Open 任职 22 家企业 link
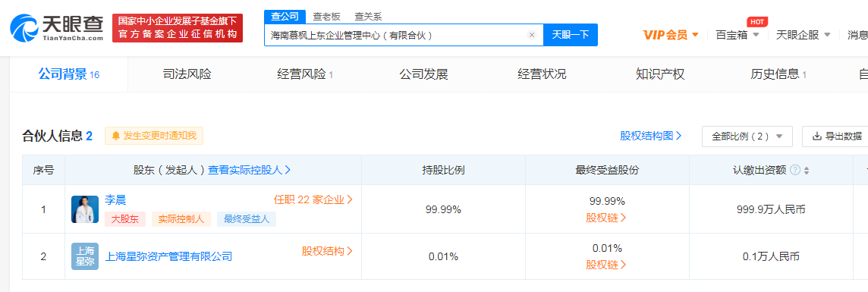 [313, 199]
